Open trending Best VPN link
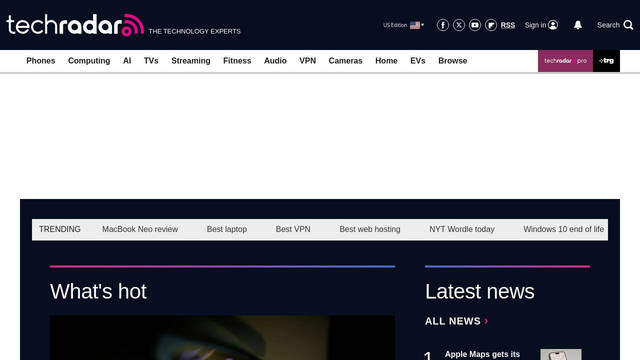Viewport: 640px width, 360px height. (293, 229)
